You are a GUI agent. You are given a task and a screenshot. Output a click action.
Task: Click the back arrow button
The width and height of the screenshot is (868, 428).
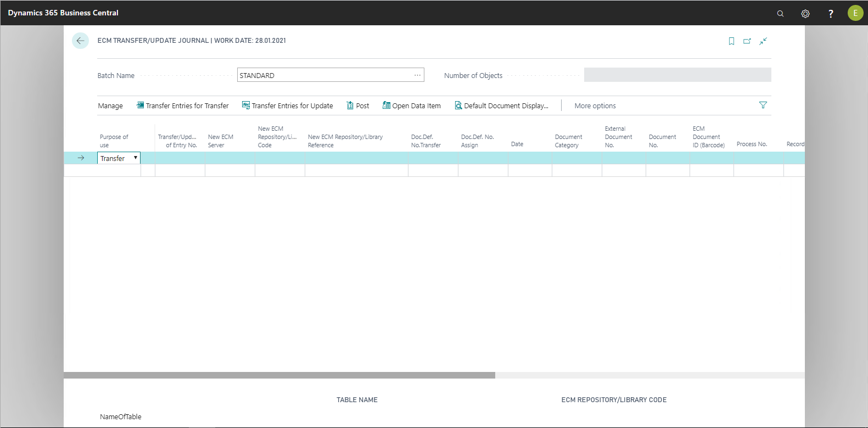80,41
